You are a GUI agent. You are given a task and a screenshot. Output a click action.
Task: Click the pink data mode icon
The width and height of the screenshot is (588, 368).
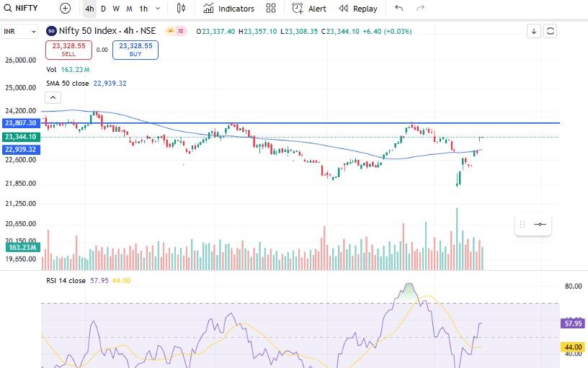(181, 31)
